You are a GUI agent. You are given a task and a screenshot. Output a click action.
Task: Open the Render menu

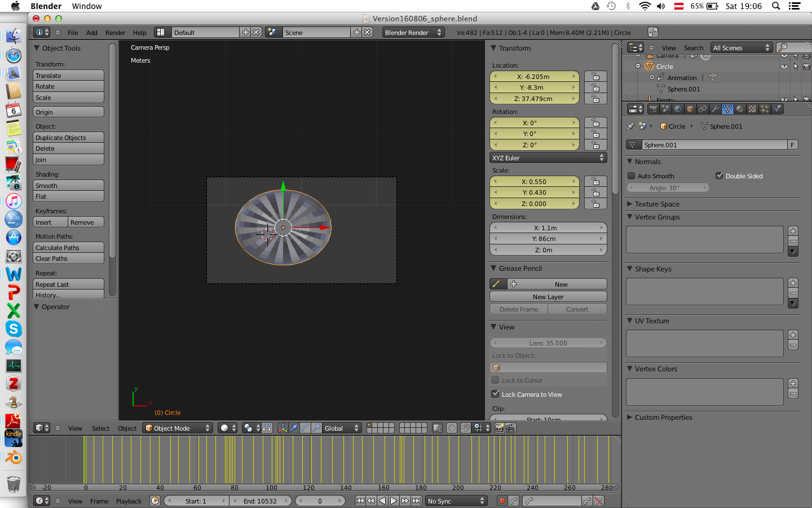(116, 33)
